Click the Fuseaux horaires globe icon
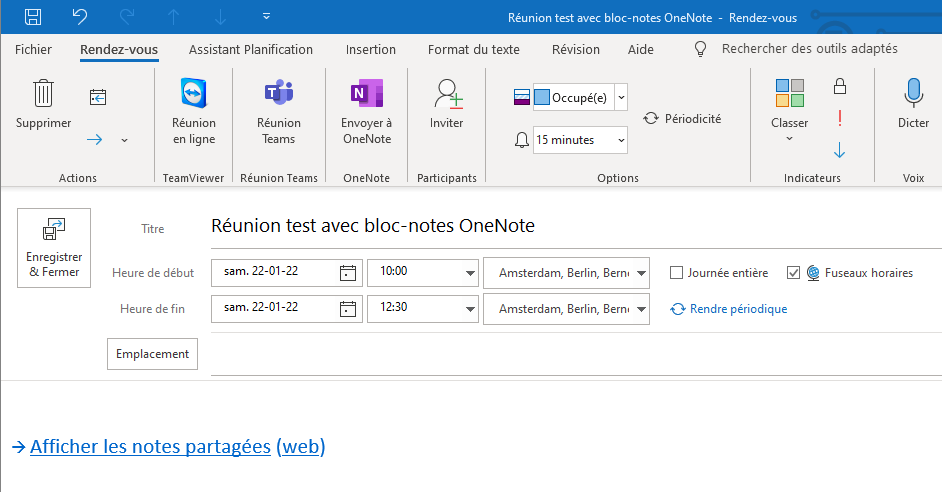 813,273
